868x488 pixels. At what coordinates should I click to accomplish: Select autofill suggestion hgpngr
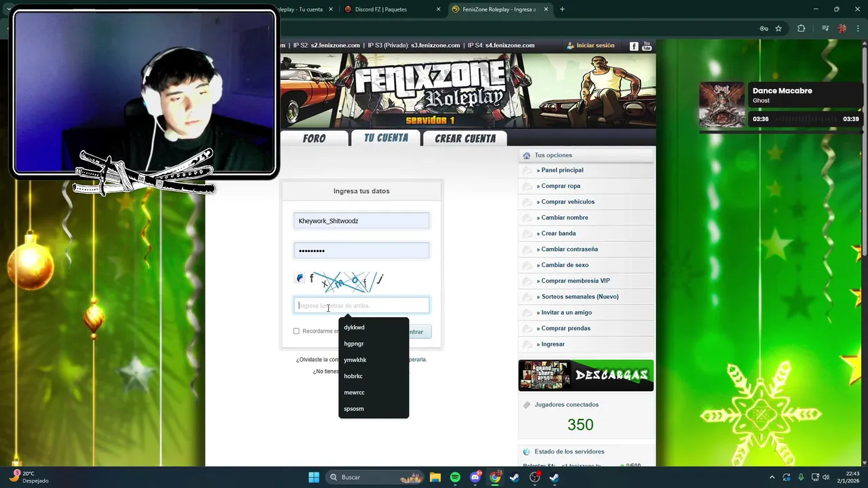[374, 344]
